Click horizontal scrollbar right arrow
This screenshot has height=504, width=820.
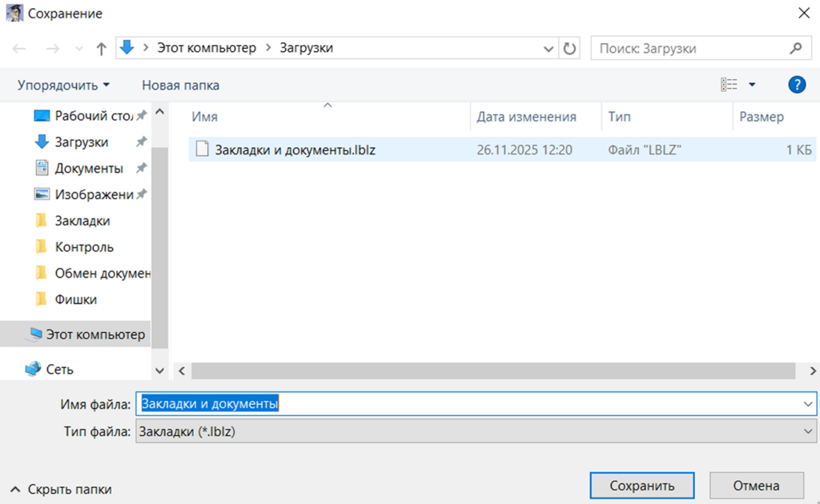[813, 371]
